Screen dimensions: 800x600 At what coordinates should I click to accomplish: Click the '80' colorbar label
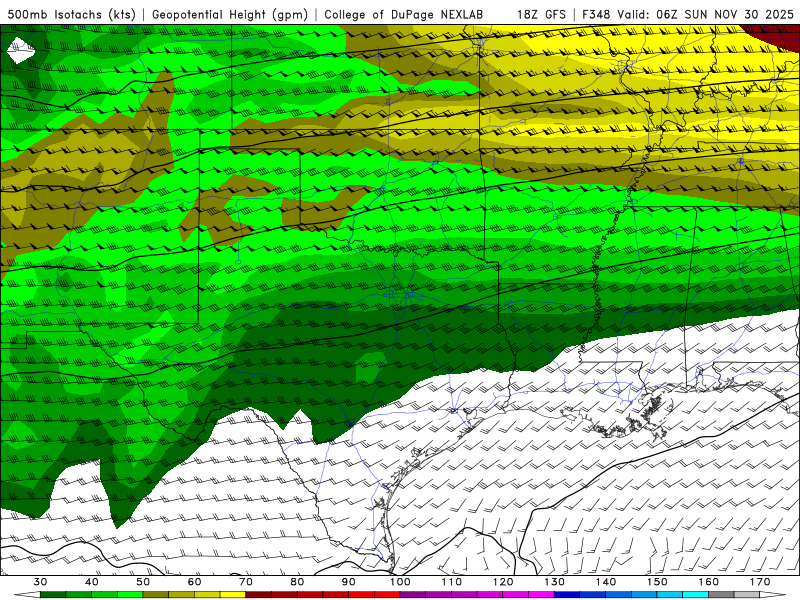297,582
